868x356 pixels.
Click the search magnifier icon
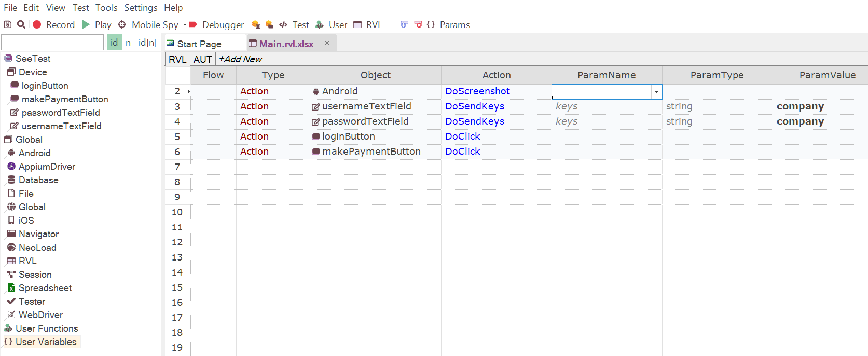pyautogui.click(x=21, y=24)
